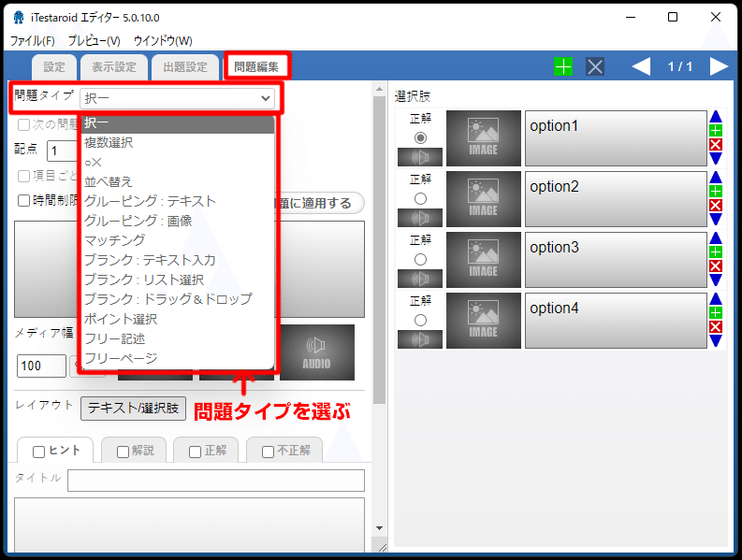Viewport: 742px width, 560px height.
Task: Move option1 up with blue up arrow
Action: point(716,117)
